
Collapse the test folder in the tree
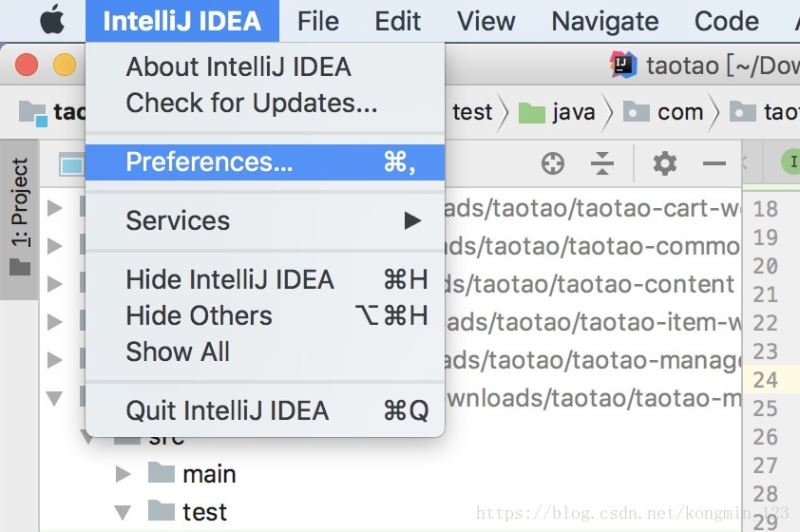point(124,512)
